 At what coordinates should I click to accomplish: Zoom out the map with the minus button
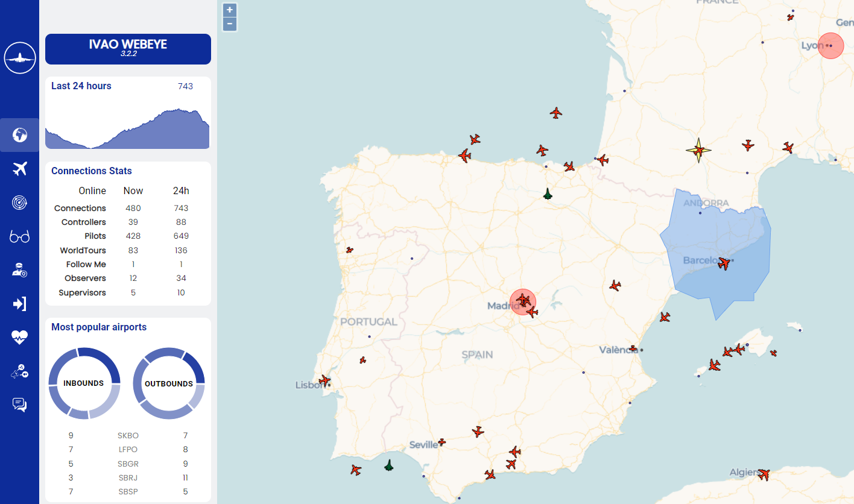pos(230,24)
